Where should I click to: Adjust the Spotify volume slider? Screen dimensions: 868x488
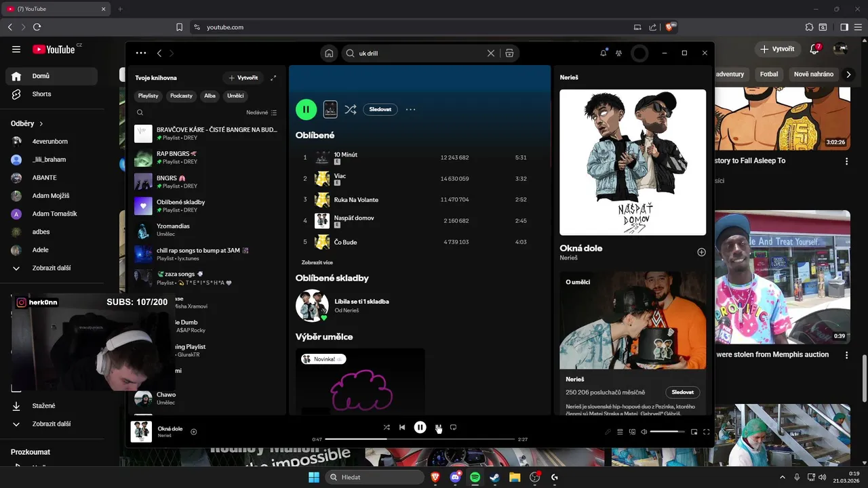(x=667, y=432)
